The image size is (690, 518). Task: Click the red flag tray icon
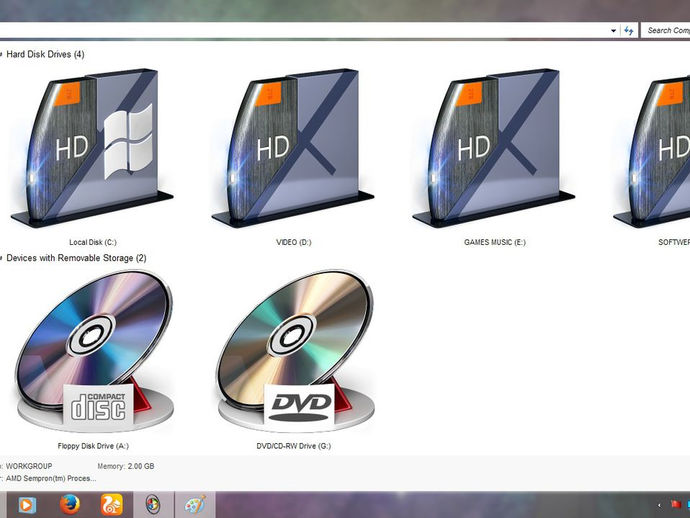pyautogui.click(x=676, y=505)
